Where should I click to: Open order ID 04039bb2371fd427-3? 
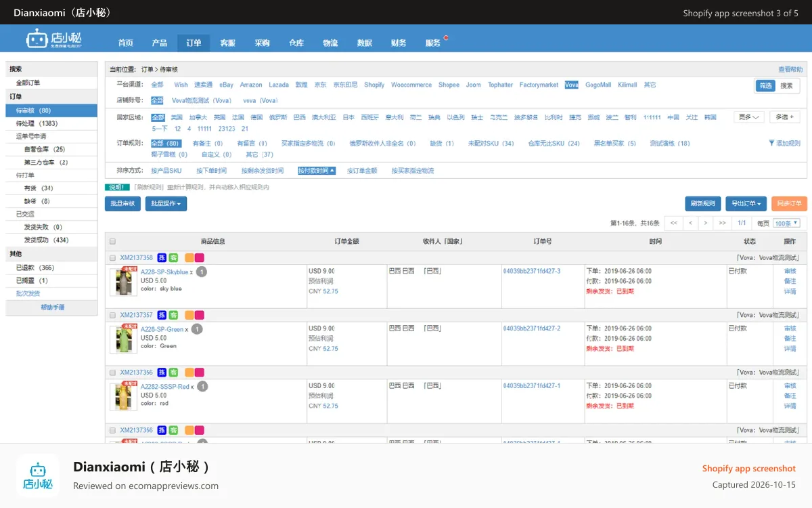[x=531, y=271]
